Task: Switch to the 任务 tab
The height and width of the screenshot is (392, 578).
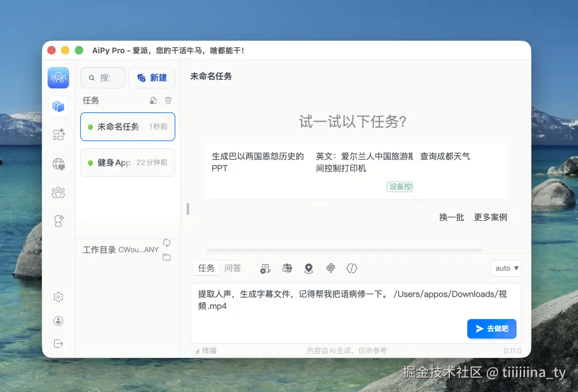Action: tap(206, 268)
